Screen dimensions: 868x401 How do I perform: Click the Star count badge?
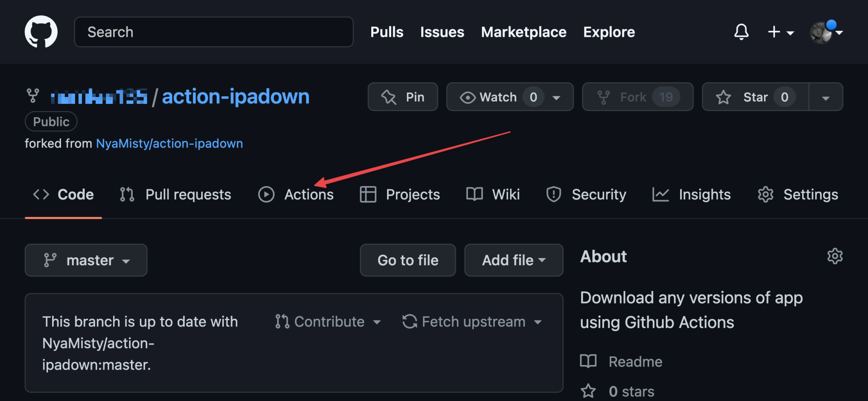pyautogui.click(x=785, y=97)
